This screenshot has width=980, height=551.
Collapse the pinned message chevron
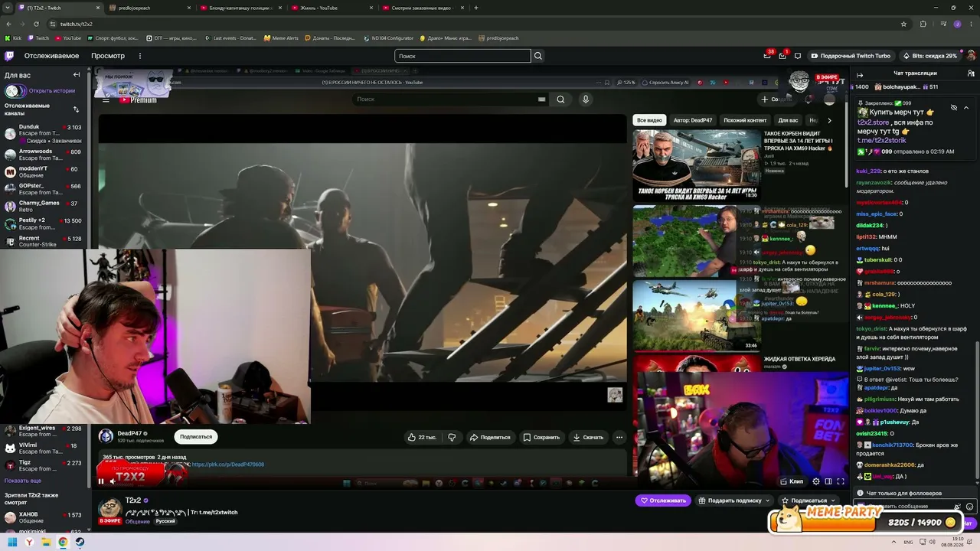click(x=966, y=108)
